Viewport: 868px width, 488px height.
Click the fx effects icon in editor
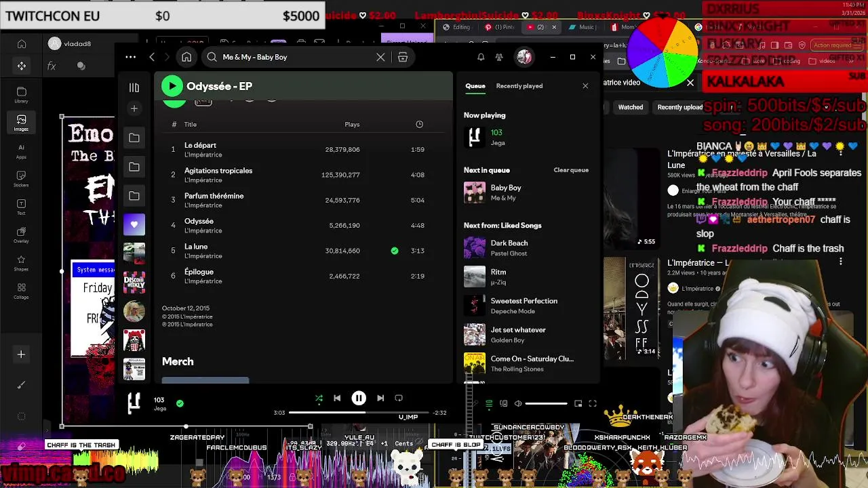point(52,66)
